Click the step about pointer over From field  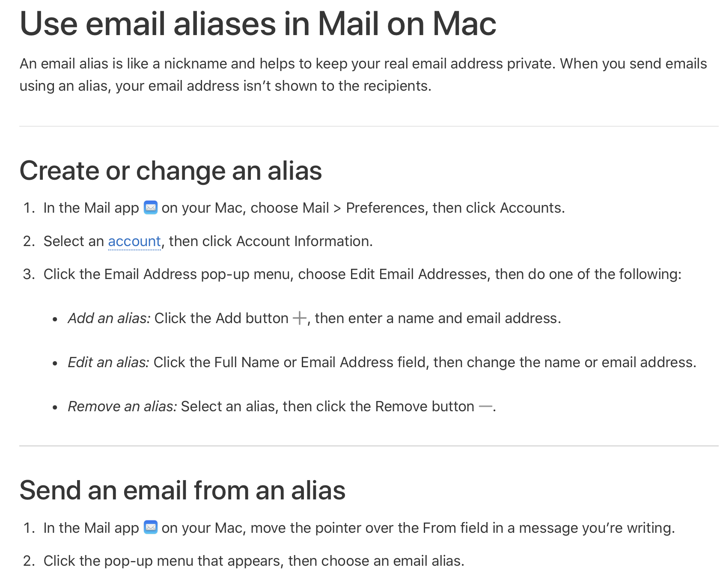pos(359,528)
